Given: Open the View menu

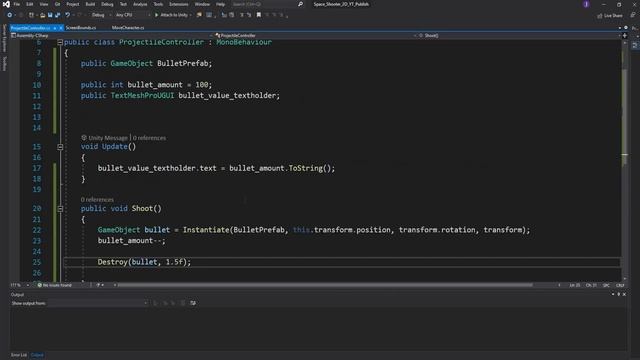Looking at the screenshot, I should coord(44,4).
